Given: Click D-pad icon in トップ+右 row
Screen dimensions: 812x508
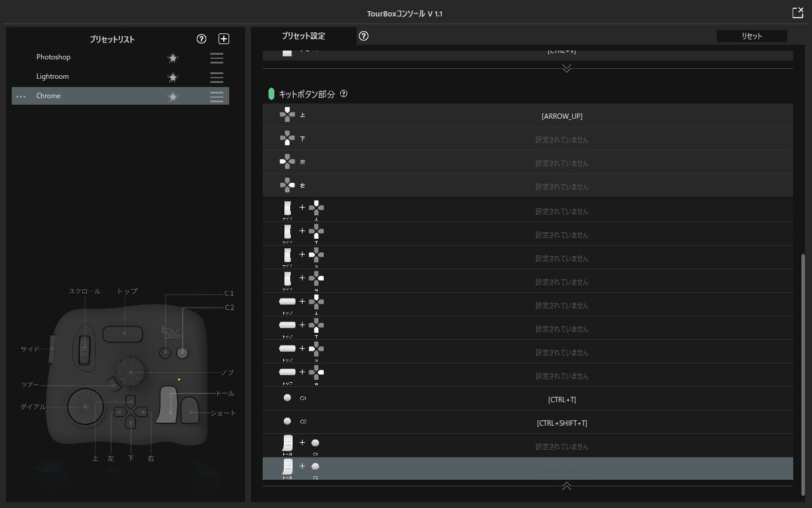Looking at the screenshot, I should 316,372.
